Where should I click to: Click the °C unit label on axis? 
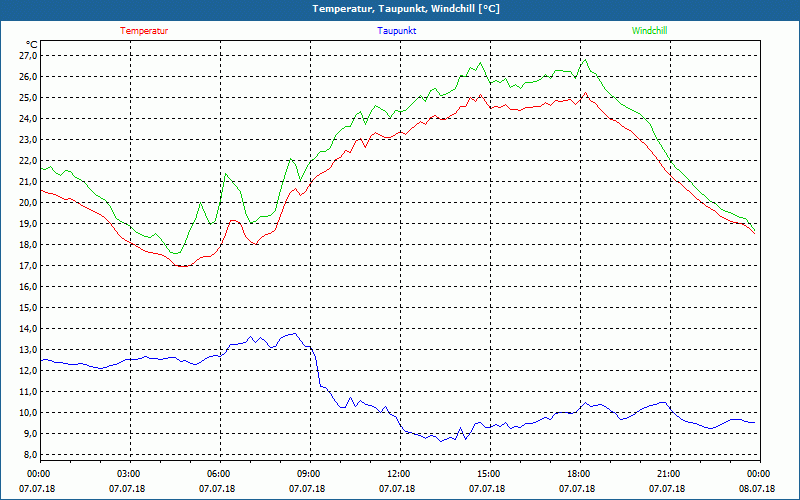32,45
